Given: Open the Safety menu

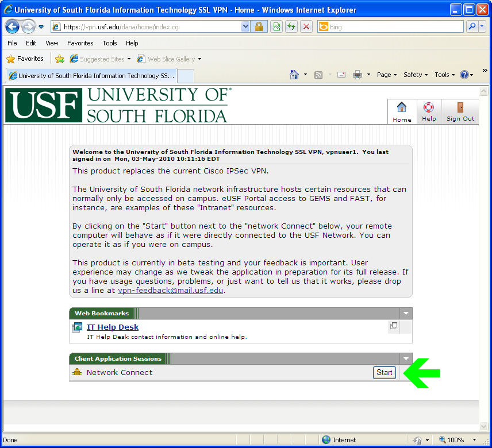Looking at the screenshot, I should point(416,75).
